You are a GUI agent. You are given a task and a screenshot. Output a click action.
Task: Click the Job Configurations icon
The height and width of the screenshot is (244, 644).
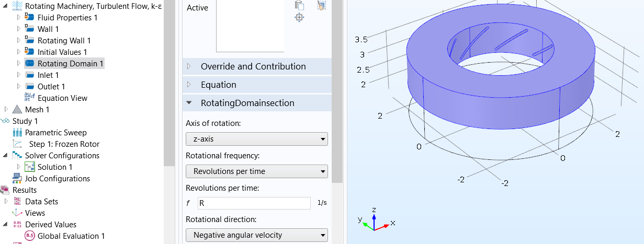click(x=17, y=179)
